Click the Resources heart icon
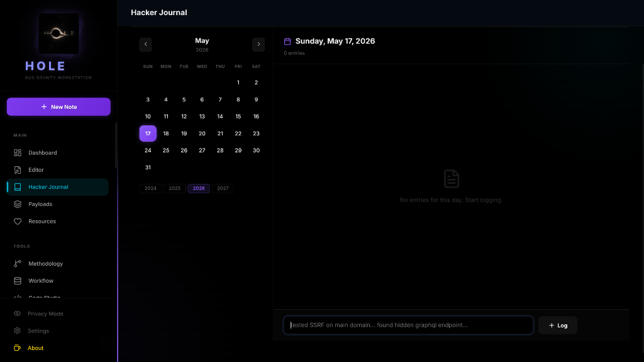This screenshot has width=644, height=362. coord(18,222)
